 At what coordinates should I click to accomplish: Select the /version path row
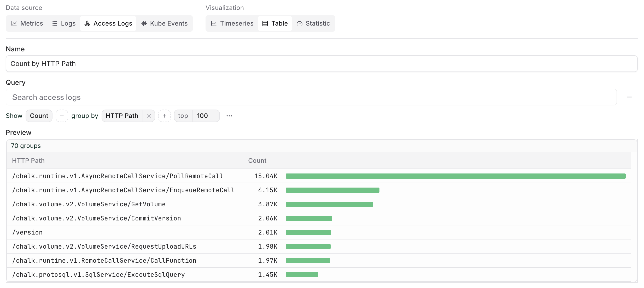(319, 232)
